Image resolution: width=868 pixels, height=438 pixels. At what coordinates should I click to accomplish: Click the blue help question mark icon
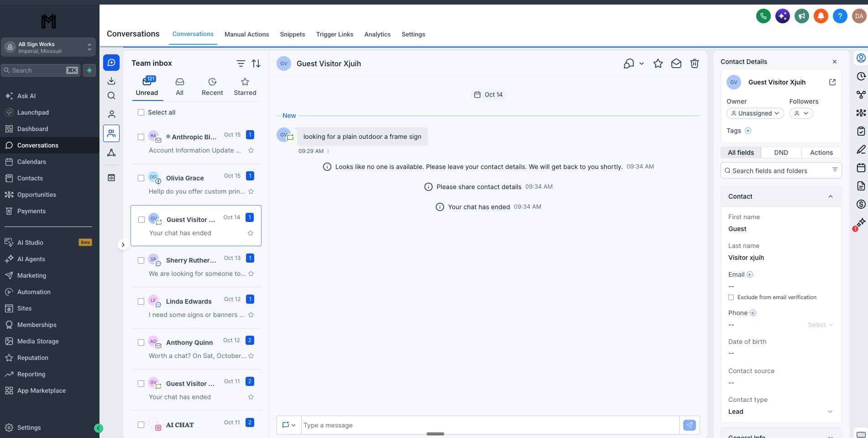click(x=840, y=16)
